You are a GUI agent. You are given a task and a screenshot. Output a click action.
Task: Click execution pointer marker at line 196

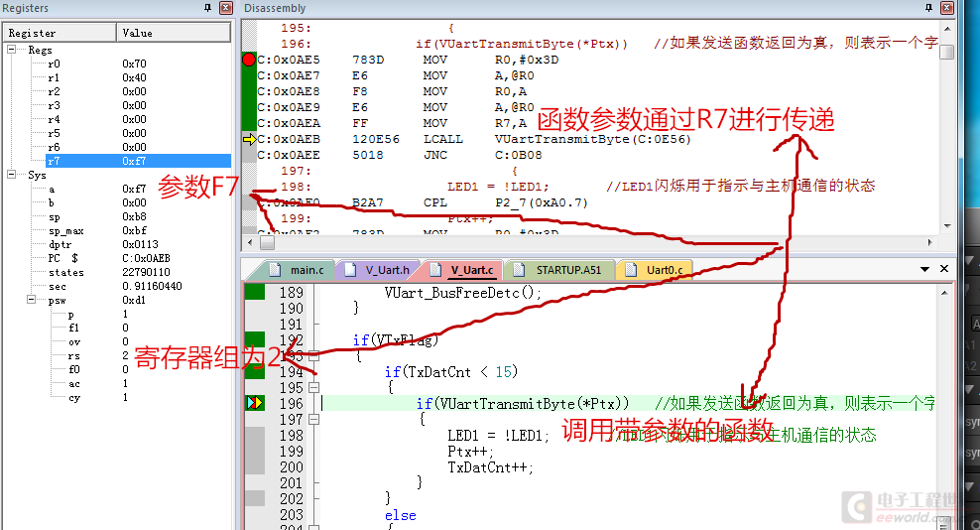click(x=254, y=403)
